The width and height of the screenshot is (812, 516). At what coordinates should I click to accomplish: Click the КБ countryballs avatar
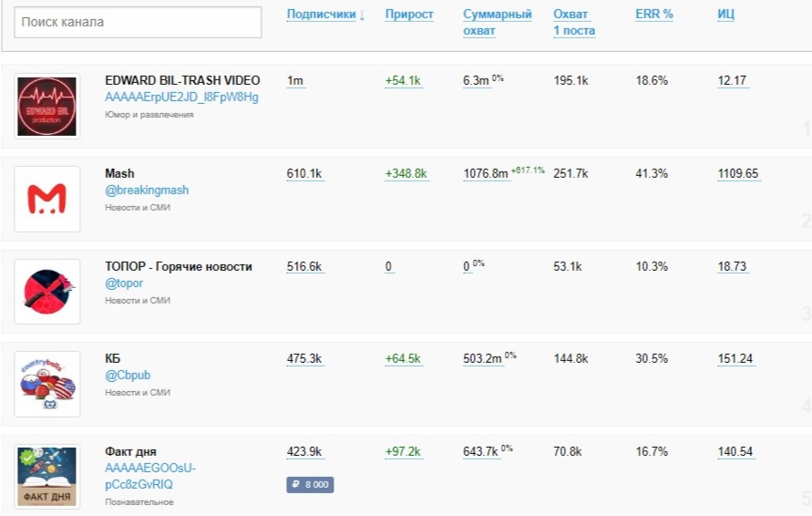(x=47, y=385)
